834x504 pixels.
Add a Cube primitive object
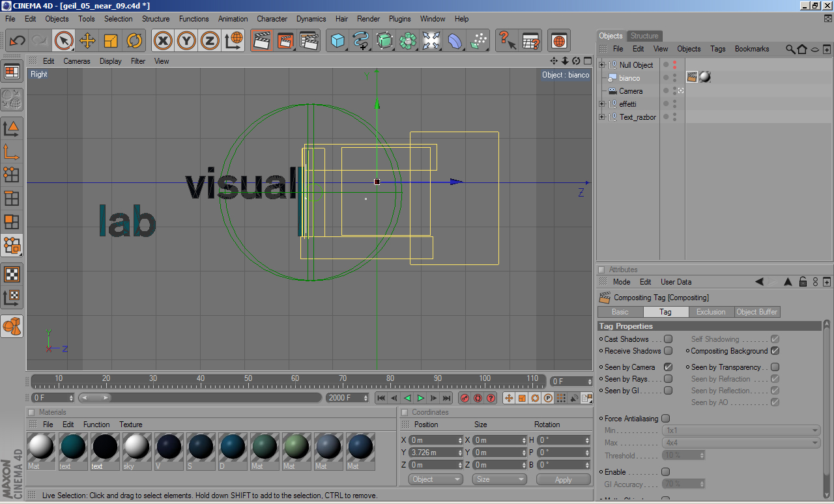[x=338, y=41]
